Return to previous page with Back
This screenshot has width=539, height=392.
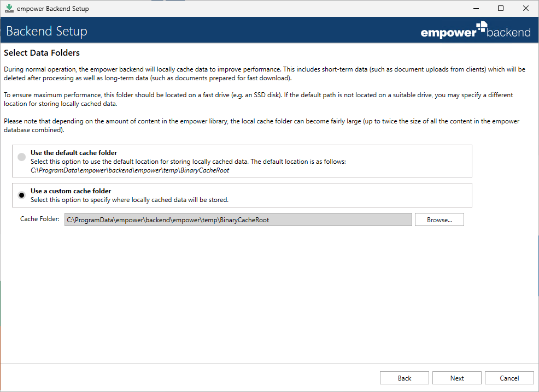[x=405, y=378]
